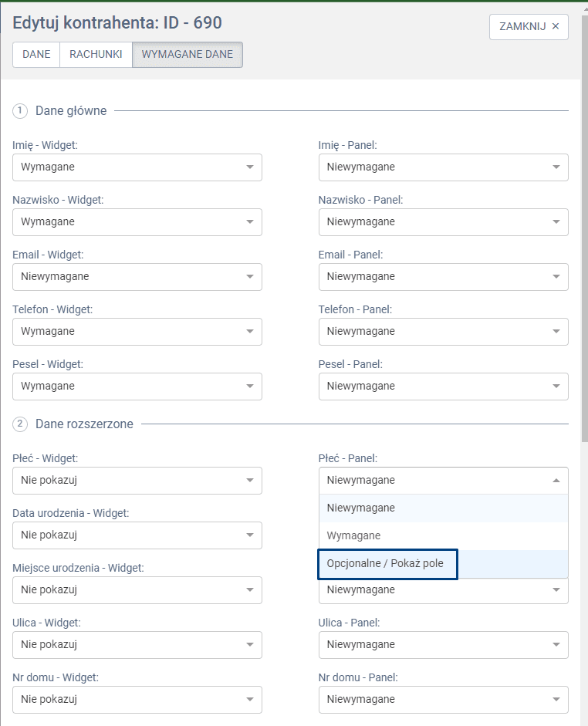
Task: Open the Płeć - Widget dropdown
Action: [137, 481]
